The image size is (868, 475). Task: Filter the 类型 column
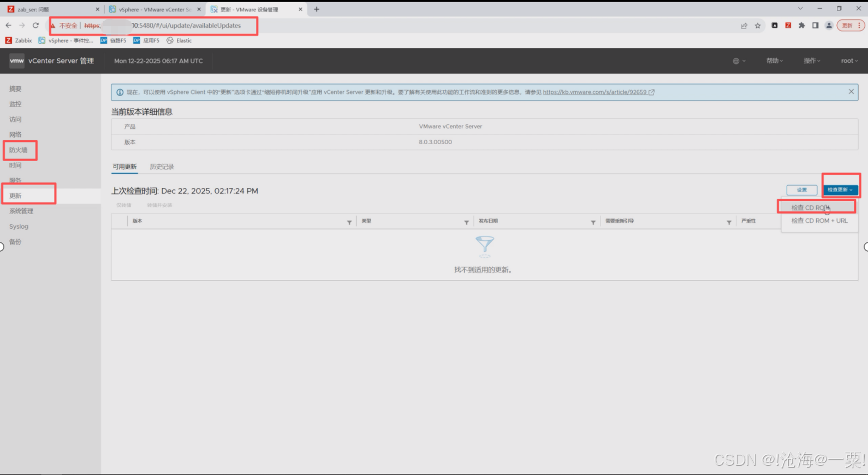466,222
